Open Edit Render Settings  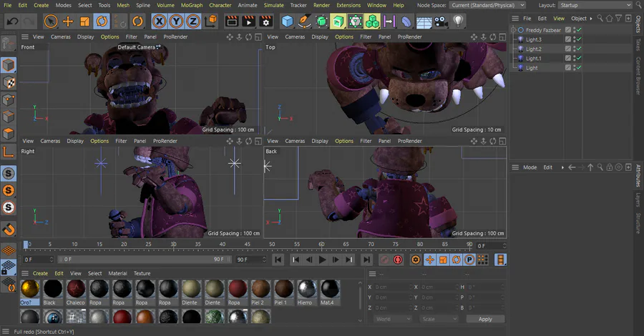coord(265,21)
